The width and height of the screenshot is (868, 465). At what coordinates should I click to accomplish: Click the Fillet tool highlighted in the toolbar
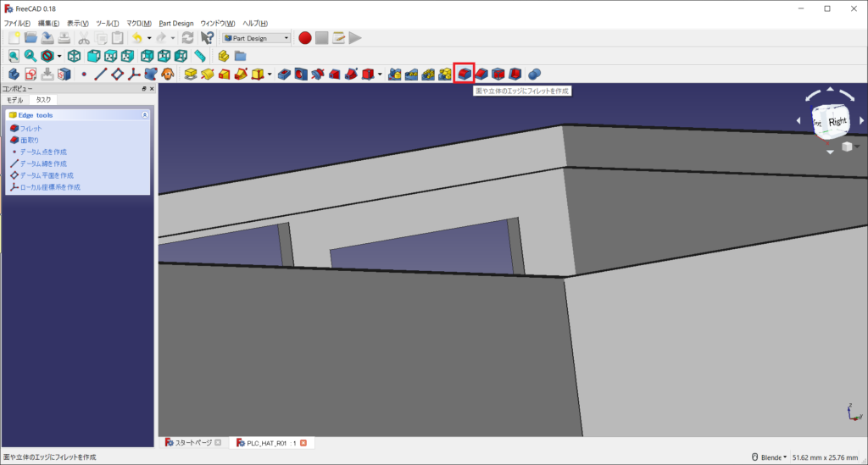tap(464, 75)
